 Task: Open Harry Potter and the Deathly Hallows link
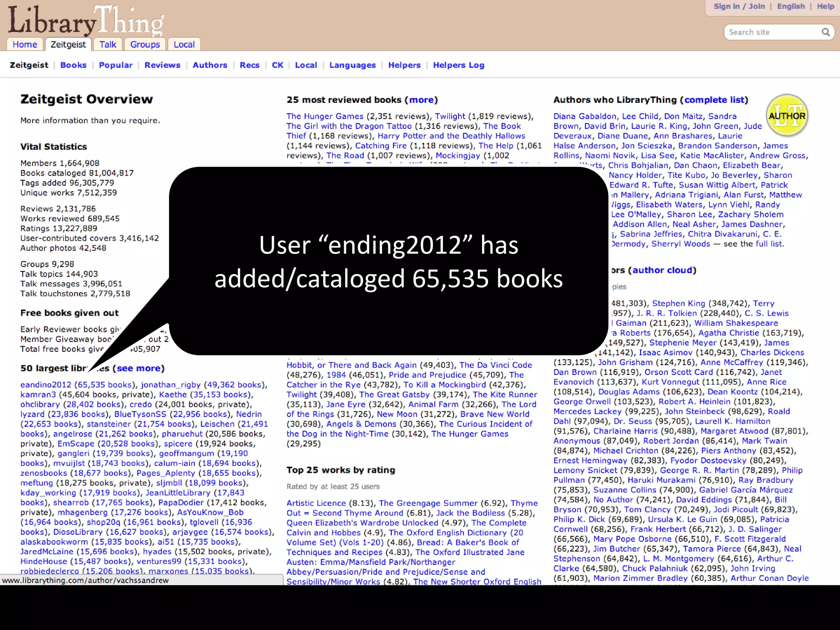(451, 136)
